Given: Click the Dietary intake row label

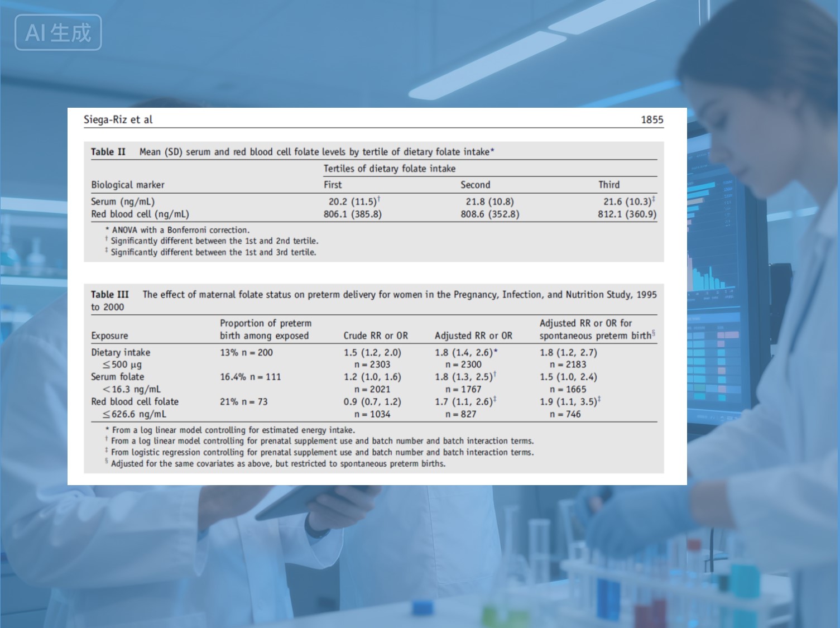Looking at the screenshot, I should pos(121,353).
